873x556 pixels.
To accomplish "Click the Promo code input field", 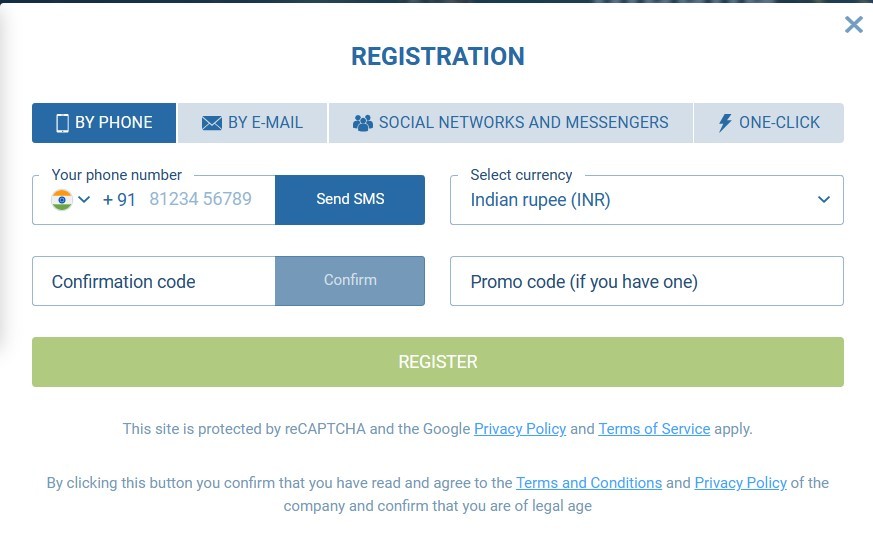I will pyautogui.click(x=646, y=281).
